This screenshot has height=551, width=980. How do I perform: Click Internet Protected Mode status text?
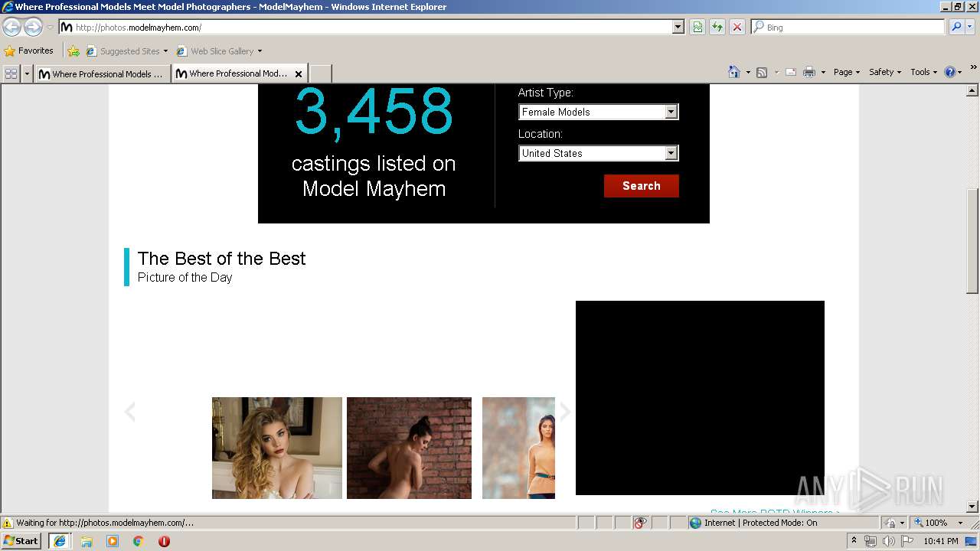[760, 523]
